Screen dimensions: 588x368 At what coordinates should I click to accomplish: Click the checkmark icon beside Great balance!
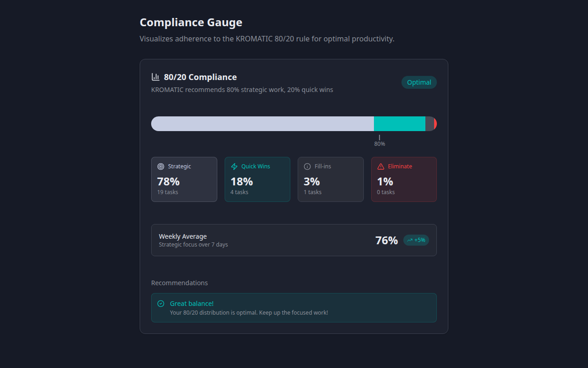coord(161,304)
